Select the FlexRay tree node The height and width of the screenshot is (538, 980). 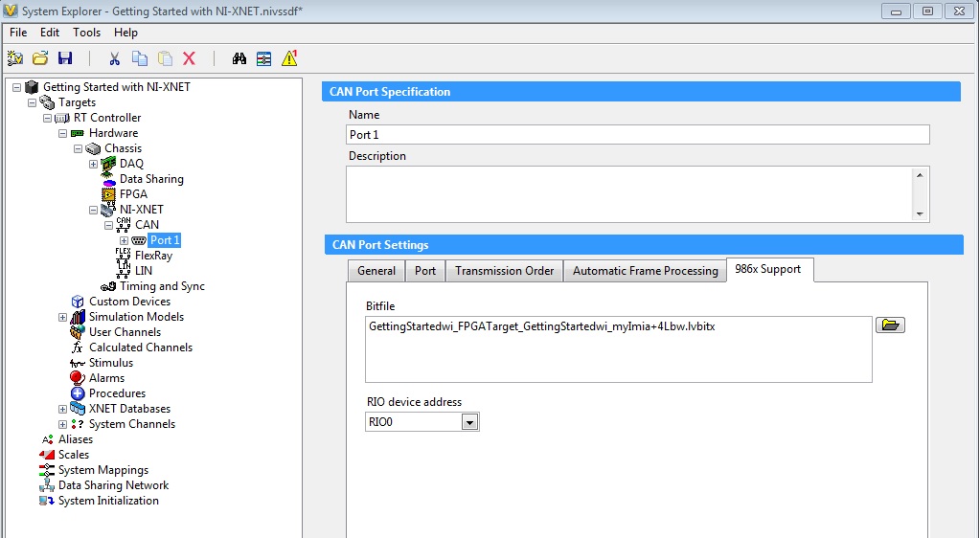click(153, 255)
